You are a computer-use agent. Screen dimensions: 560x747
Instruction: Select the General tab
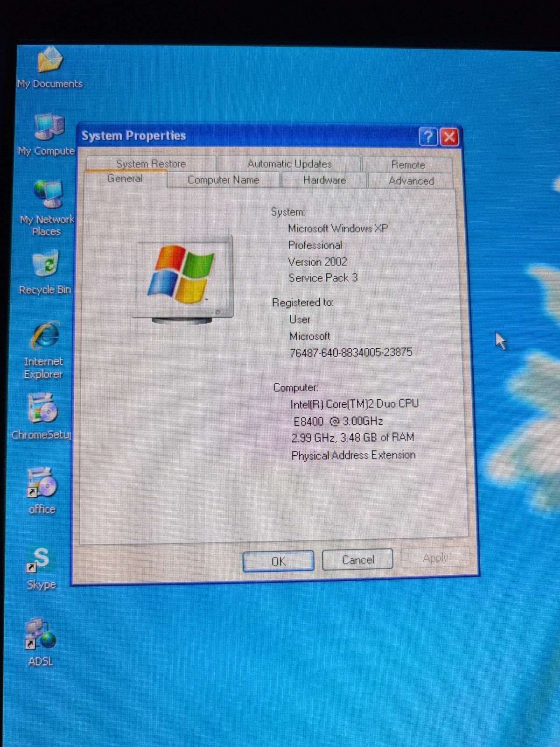[x=125, y=178]
